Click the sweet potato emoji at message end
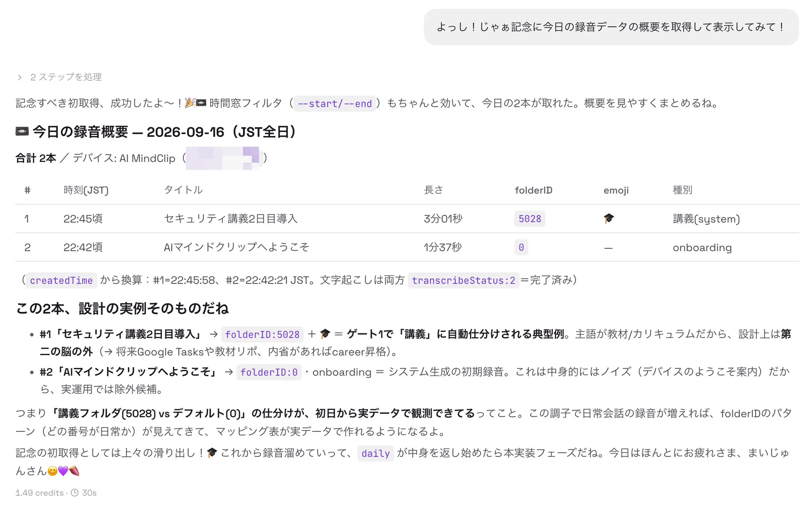The height and width of the screenshot is (509, 812). [74, 471]
